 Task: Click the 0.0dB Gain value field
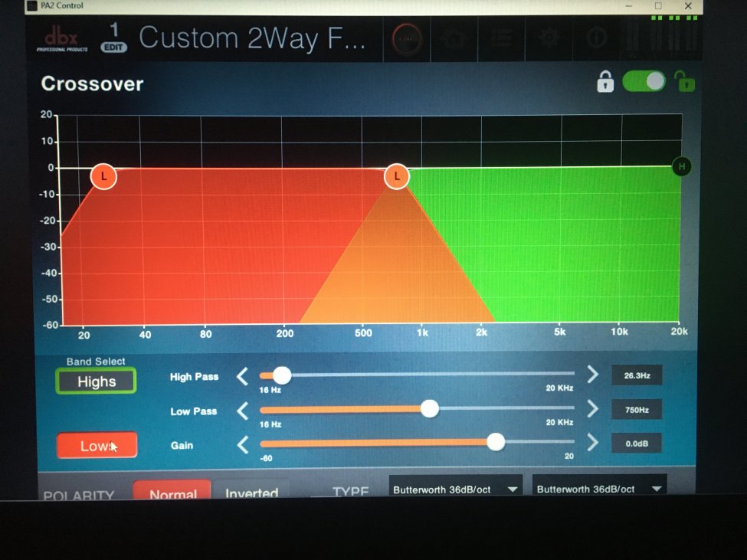pos(637,444)
